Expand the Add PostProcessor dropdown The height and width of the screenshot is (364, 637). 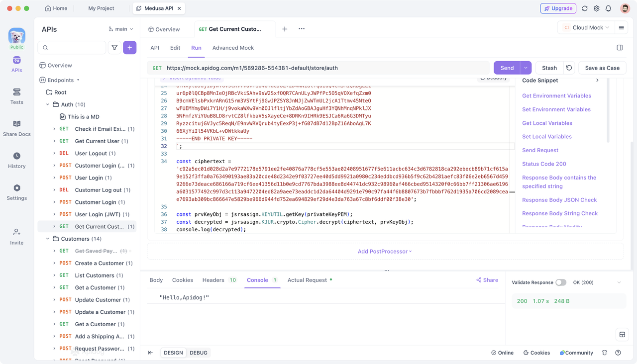[x=385, y=252]
